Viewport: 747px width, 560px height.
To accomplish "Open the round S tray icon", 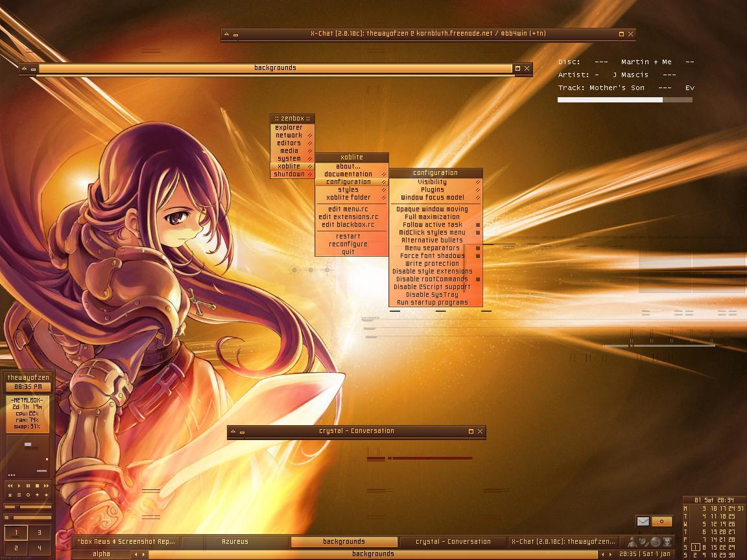I will click(x=656, y=542).
